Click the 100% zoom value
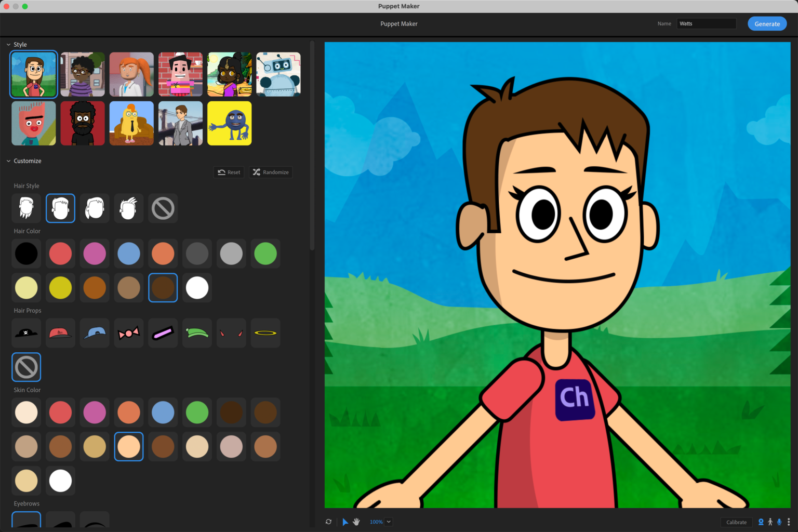This screenshot has width=798, height=532. pos(376,522)
